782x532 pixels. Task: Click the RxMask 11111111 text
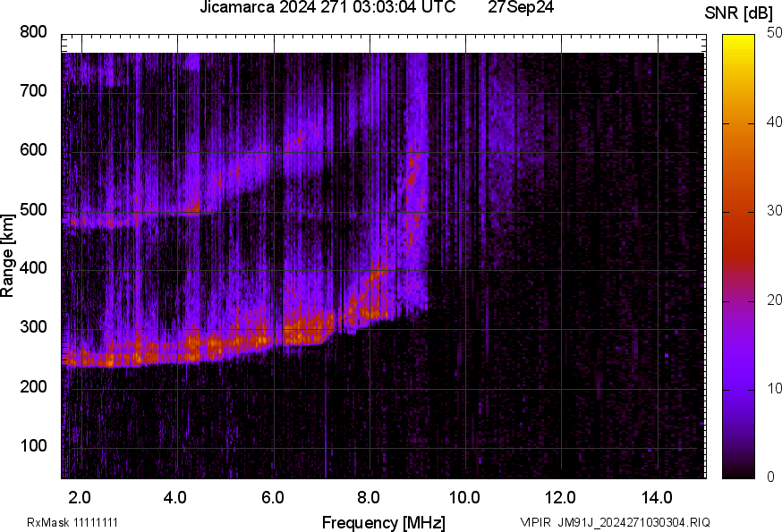pyautogui.click(x=72, y=522)
